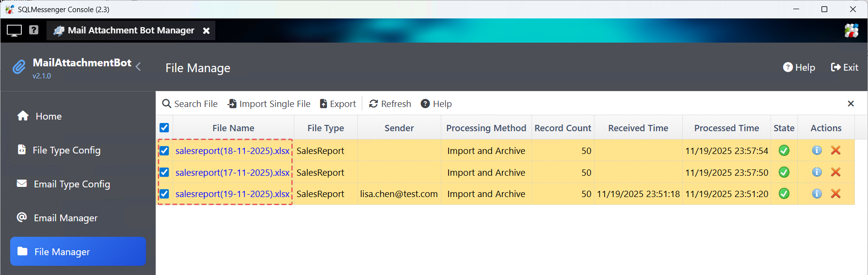The height and width of the screenshot is (275, 868).
Task: Open Help in the File Manage header
Action: [799, 67]
